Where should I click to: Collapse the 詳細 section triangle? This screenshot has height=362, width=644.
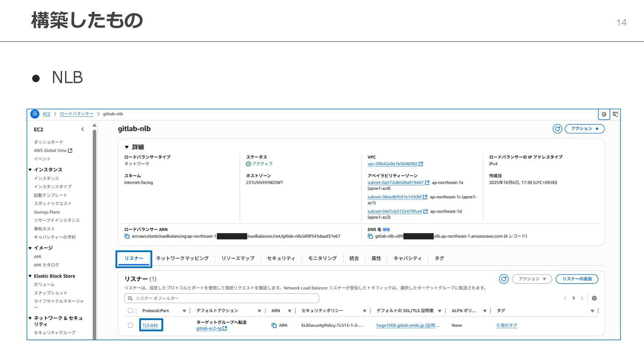(x=127, y=147)
